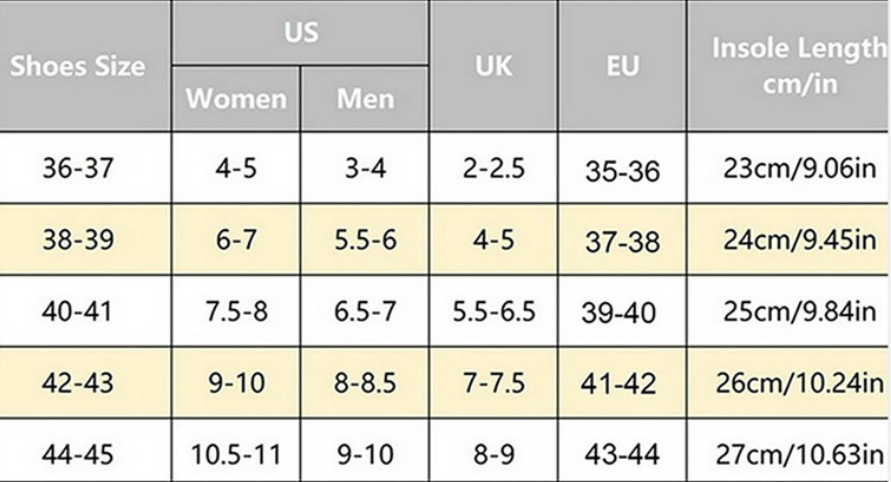This screenshot has height=482, width=891.
Task: Select the 44-45 shoe size cell
Action: coord(78,455)
